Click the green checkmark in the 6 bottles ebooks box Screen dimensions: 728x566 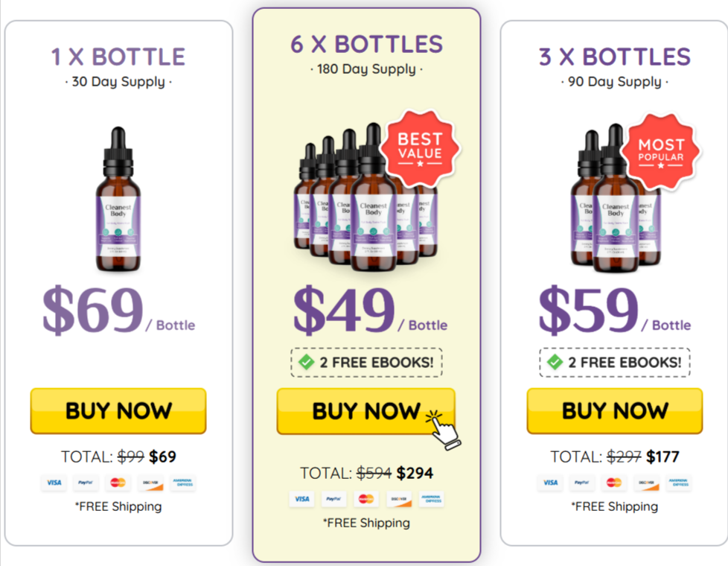pos(307,361)
